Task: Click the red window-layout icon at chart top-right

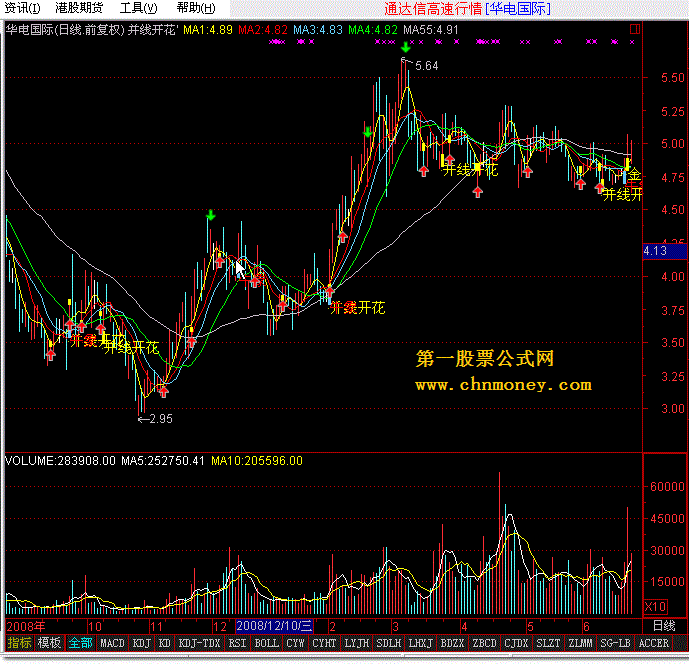Action: (635, 29)
